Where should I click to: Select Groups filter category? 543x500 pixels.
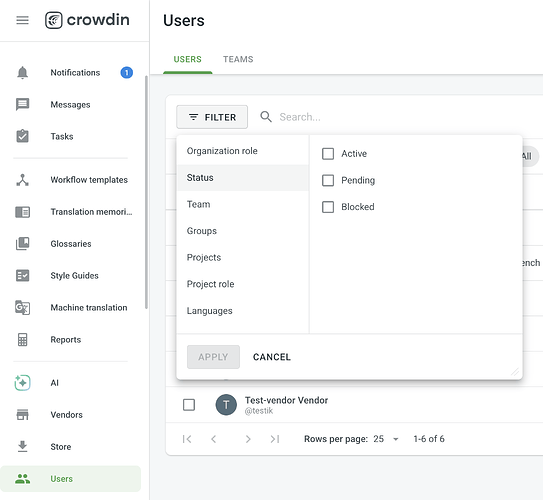click(242, 231)
